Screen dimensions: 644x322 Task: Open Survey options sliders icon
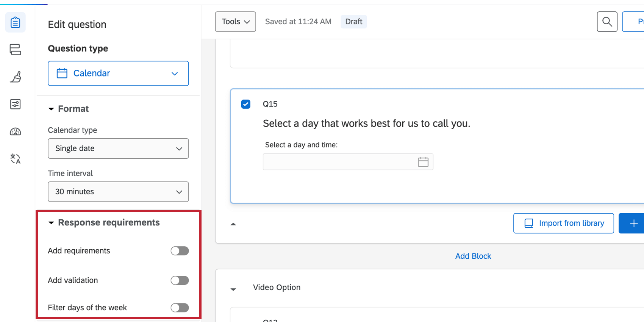point(16,104)
